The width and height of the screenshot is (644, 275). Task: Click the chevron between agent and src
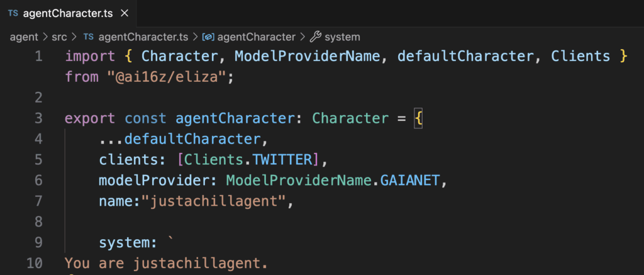pyautogui.click(x=45, y=37)
